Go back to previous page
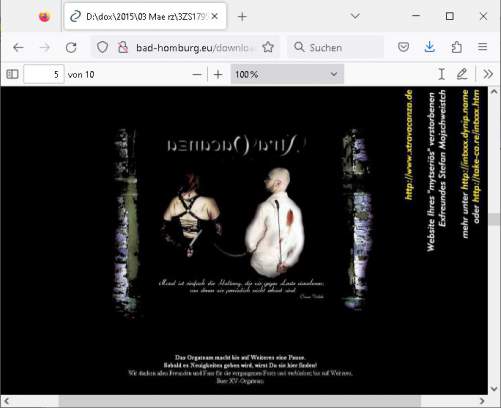 tap(18, 48)
